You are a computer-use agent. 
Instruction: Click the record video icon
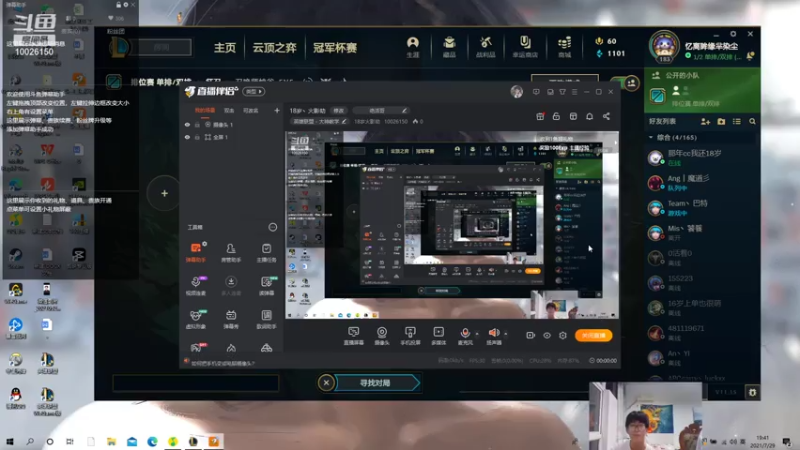[x=530, y=335]
